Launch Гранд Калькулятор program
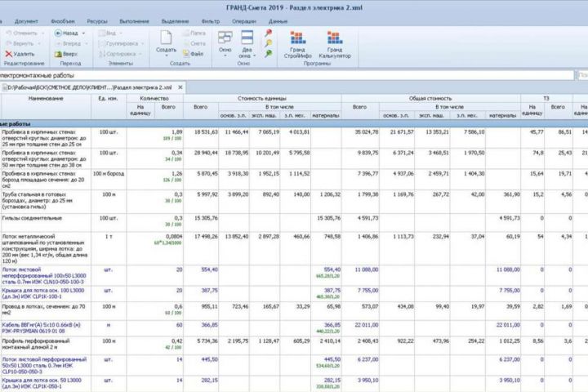Viewport: 588px width, 392px height. click(335, 44)
